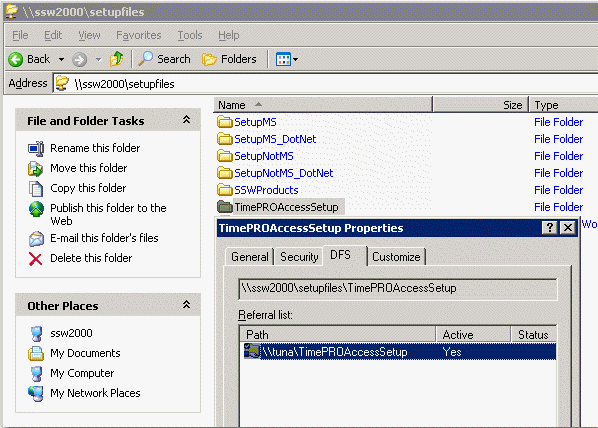Click the Up folder toolbar icon
The height and width of the screenshot is (428, 598).
coord(117,59)
